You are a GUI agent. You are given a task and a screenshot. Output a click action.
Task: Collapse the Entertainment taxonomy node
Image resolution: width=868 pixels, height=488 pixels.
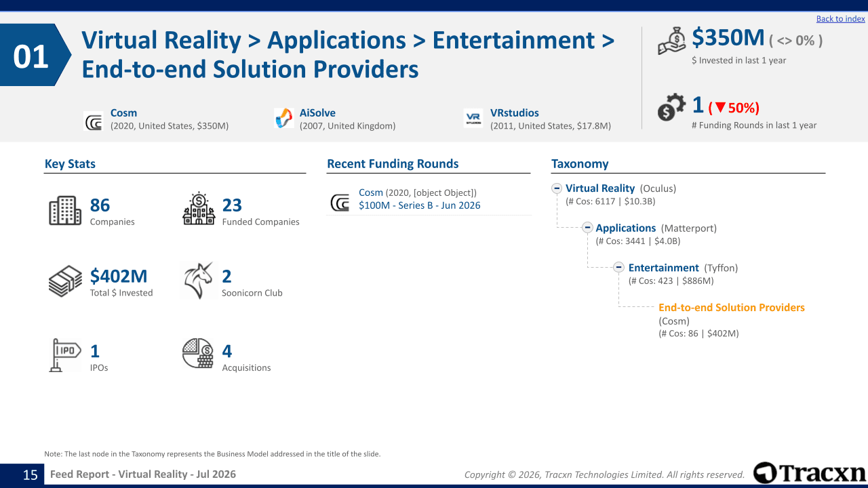618,268
